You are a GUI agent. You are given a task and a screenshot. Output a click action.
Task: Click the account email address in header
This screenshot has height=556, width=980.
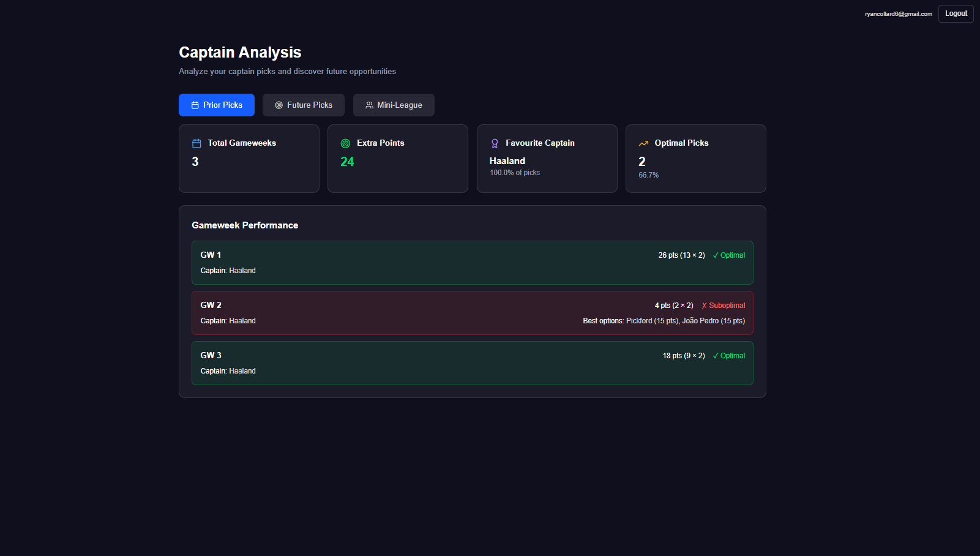coord(898,14)
